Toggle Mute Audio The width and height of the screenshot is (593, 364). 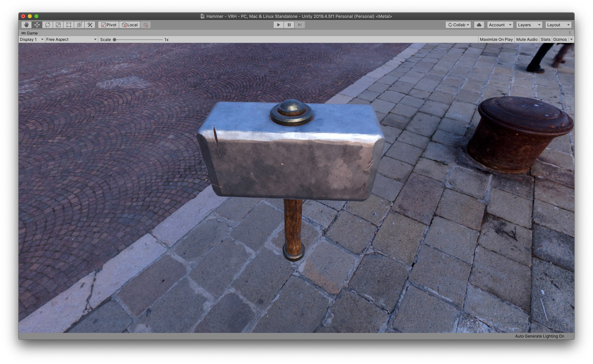pyautogui.click(x=527, y=39)
